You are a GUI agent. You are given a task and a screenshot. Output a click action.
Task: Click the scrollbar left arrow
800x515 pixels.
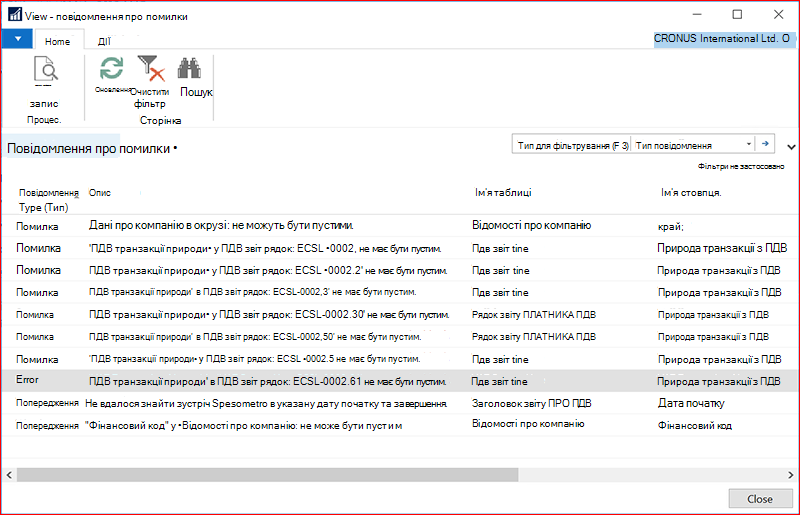(9, 475)
